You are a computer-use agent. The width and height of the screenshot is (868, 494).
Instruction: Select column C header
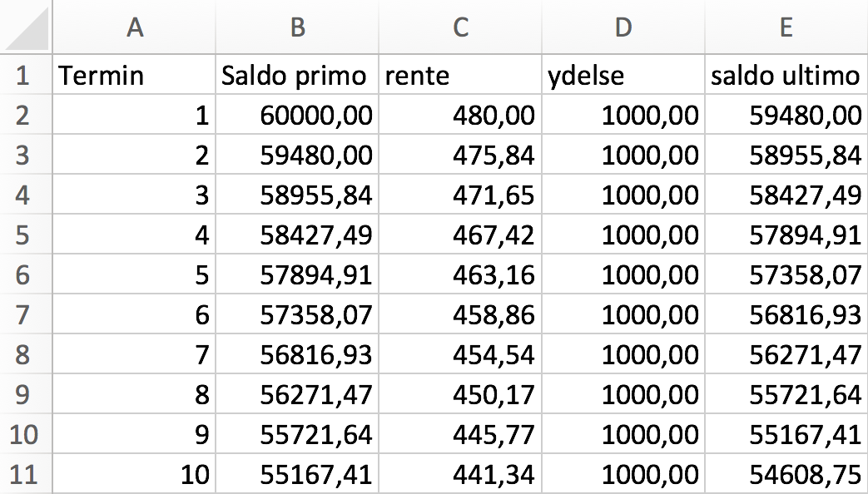click(x=460, y=27)
